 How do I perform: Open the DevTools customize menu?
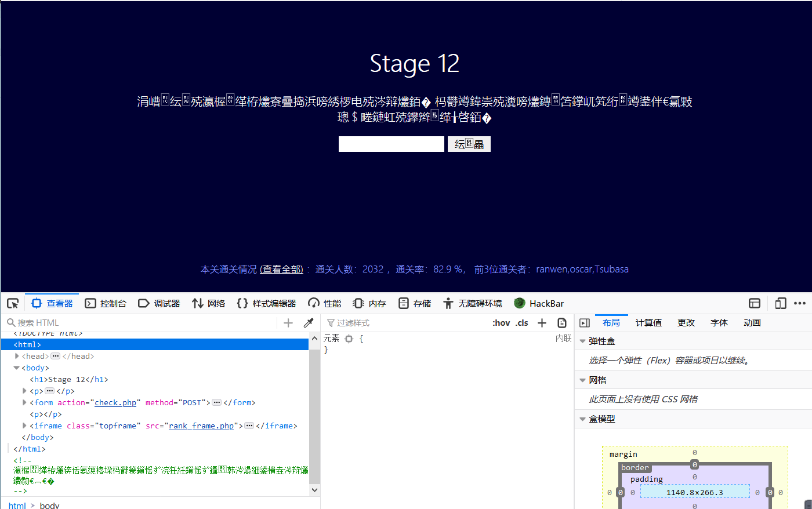click(800, 303)
